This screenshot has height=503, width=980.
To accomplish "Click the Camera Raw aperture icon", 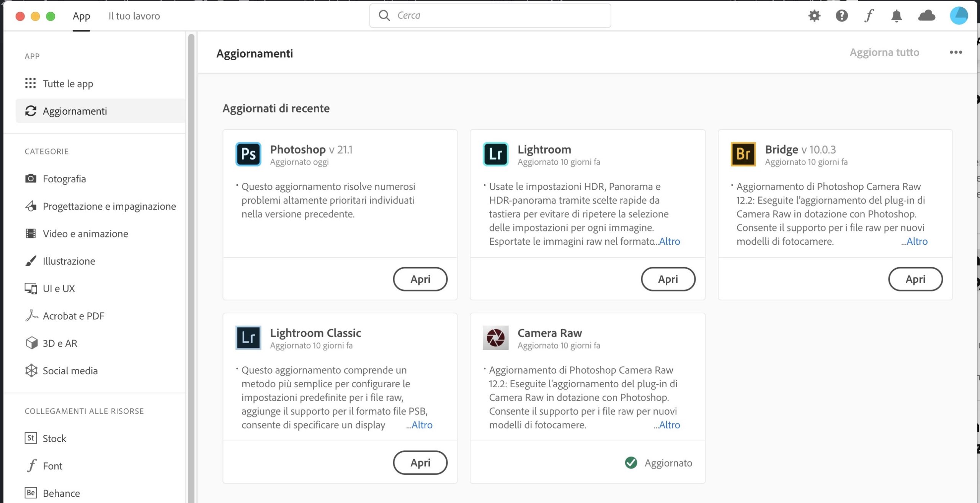I will click(x=495, y=338).
